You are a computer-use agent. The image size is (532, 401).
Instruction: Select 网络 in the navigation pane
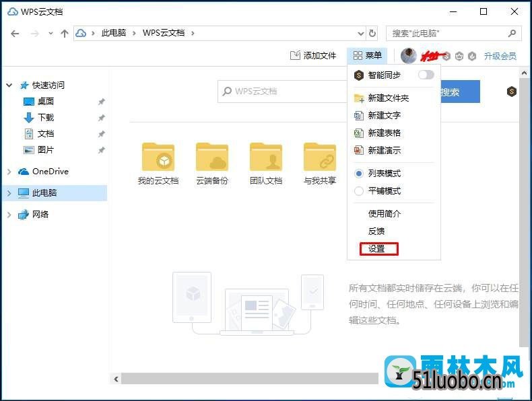click(40, 214)
